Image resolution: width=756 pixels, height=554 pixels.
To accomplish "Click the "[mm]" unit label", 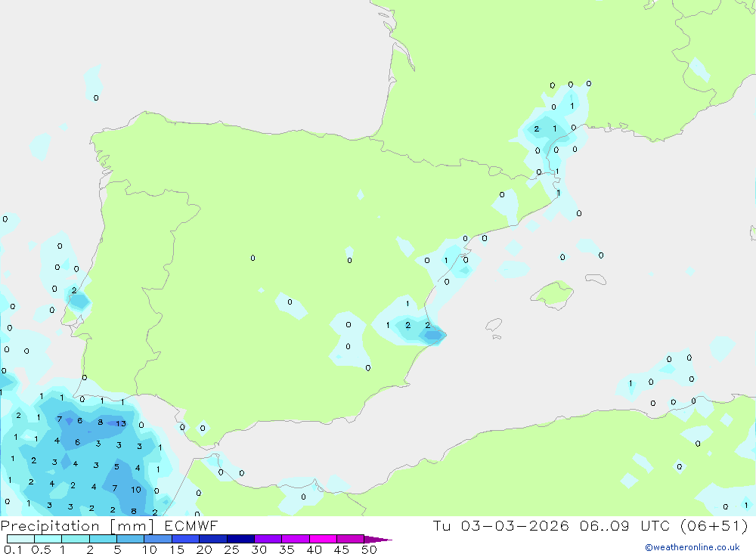I will (132, 526).
